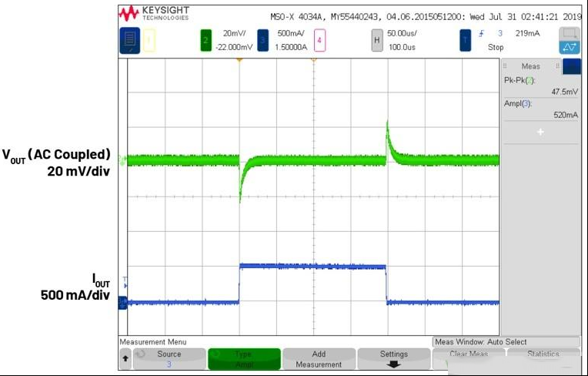588x376 pixels.
Task: Select the zoom window icon top right
Action: click(x=570, y=34)
